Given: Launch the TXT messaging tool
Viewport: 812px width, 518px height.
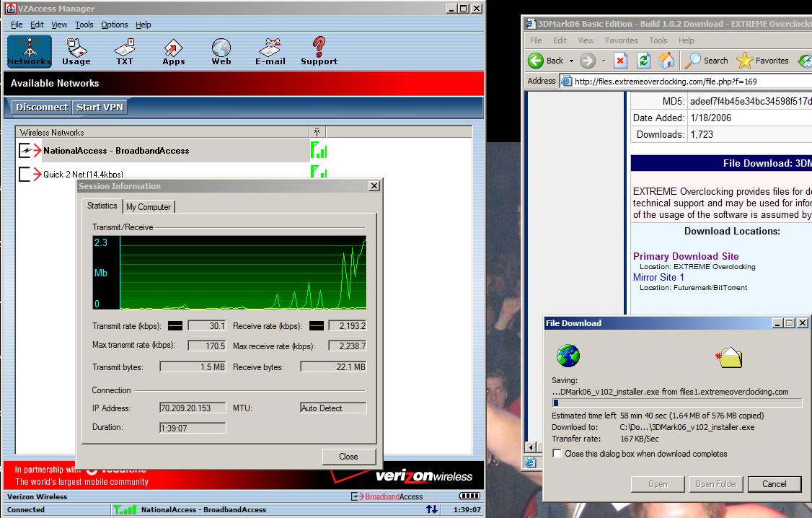Looking at the screenshot, I should pos(124,51).
